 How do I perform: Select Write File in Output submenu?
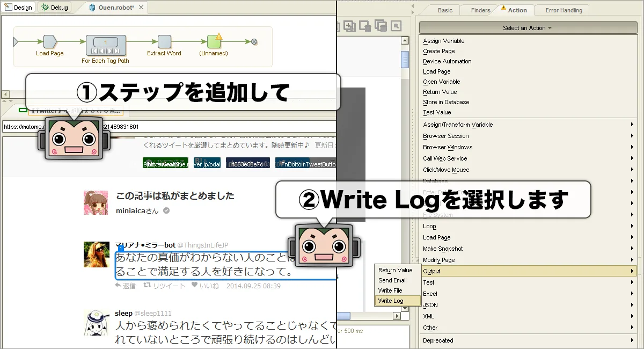[x=398, y=290]
